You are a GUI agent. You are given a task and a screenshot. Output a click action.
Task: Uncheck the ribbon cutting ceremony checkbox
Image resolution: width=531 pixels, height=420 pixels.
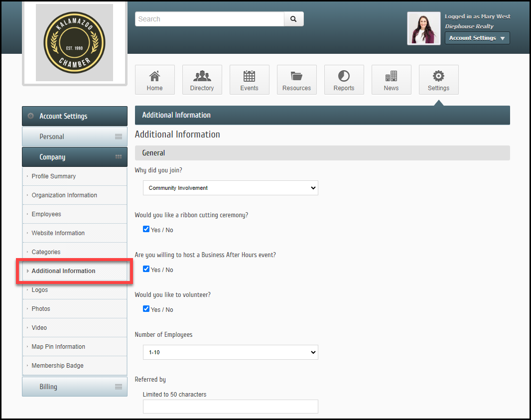click(146, 229)
